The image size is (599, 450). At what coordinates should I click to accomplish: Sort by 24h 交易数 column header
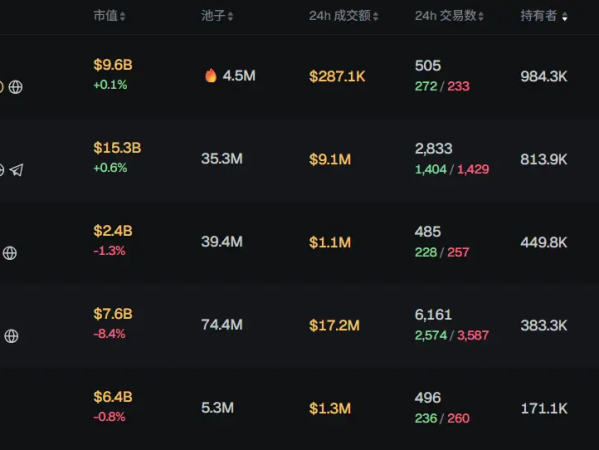point(449,16)
